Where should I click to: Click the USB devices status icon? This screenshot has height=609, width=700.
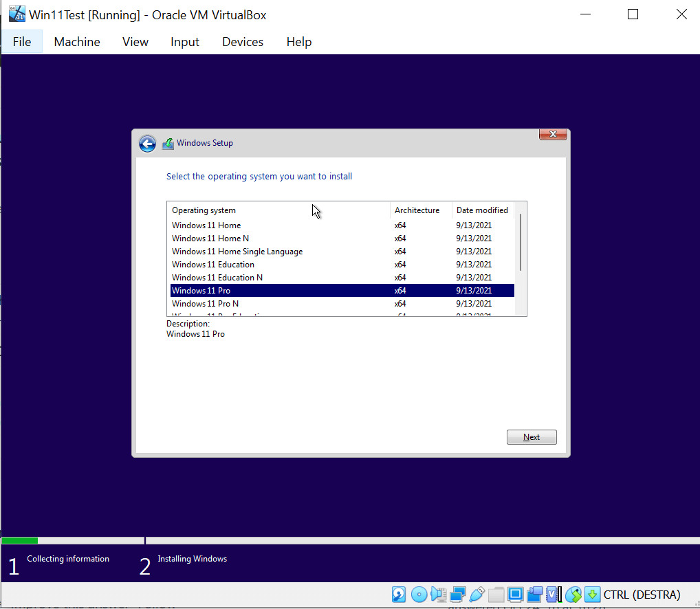tap(477, 595)
